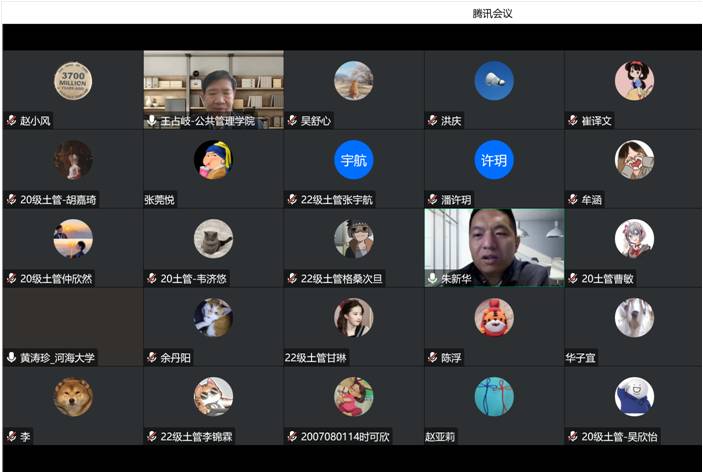Image resolution: width=703 pixels, height=473 pixels.
Task: Click the mic icon next to 朱新华
Action: click(x=432, y=278)
